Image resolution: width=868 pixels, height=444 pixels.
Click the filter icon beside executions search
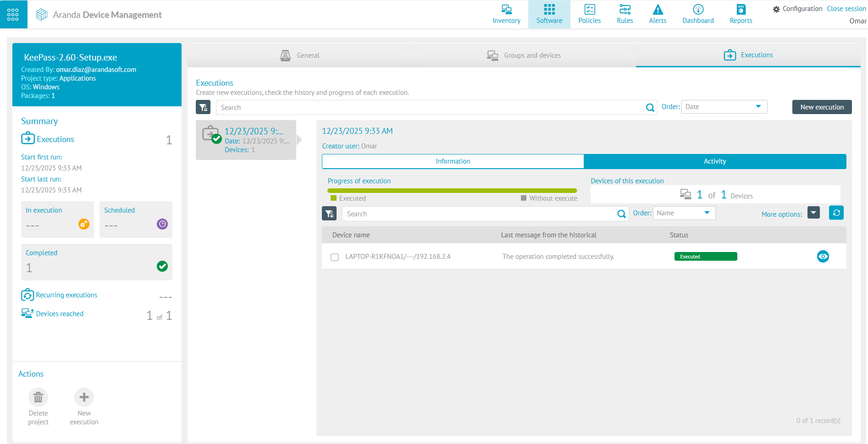203,107
